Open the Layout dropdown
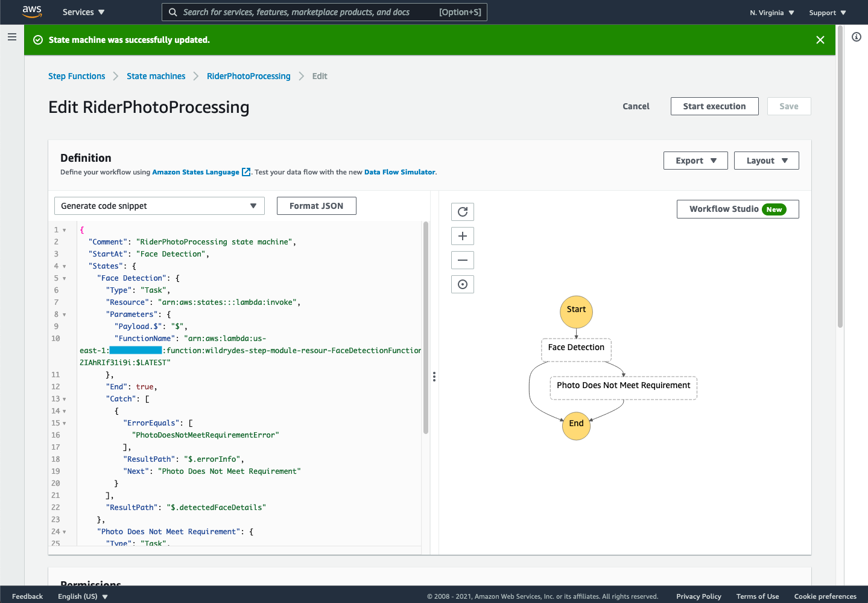Screen dimensions: 868x603 pyautogui.click(x=767, y=161)
